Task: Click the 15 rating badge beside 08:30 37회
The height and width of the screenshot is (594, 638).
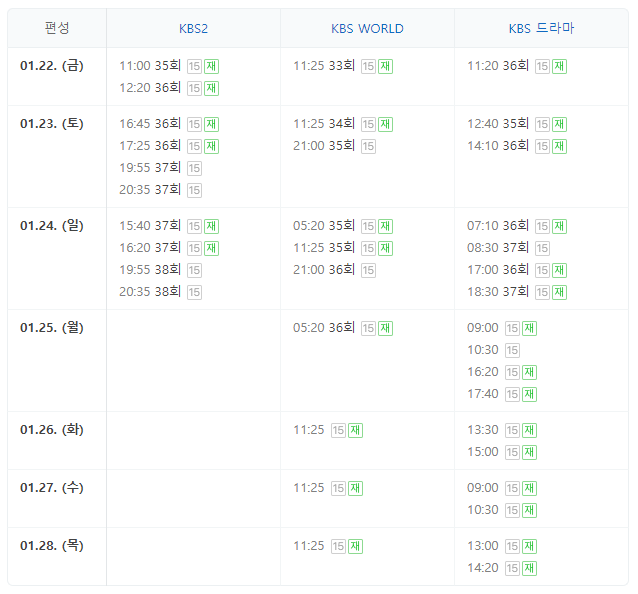Action: tap(542, 248)
